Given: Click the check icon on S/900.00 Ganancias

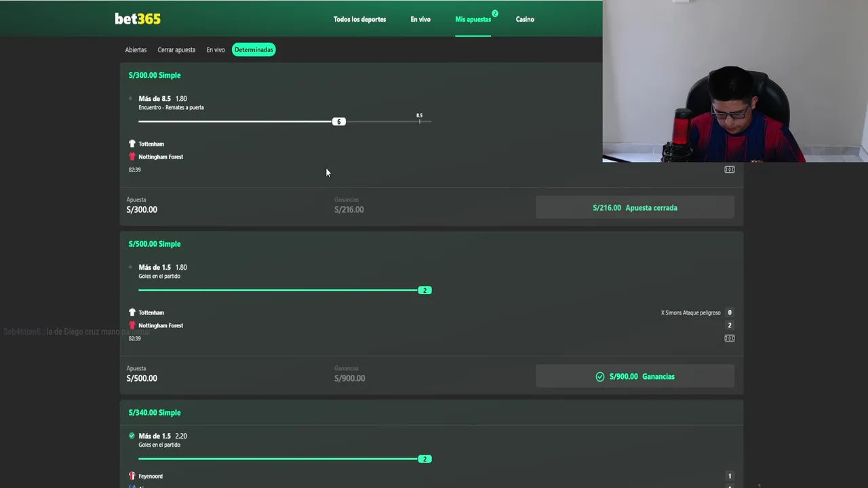Looking at the screenshot, I should [x=600, y=377].
